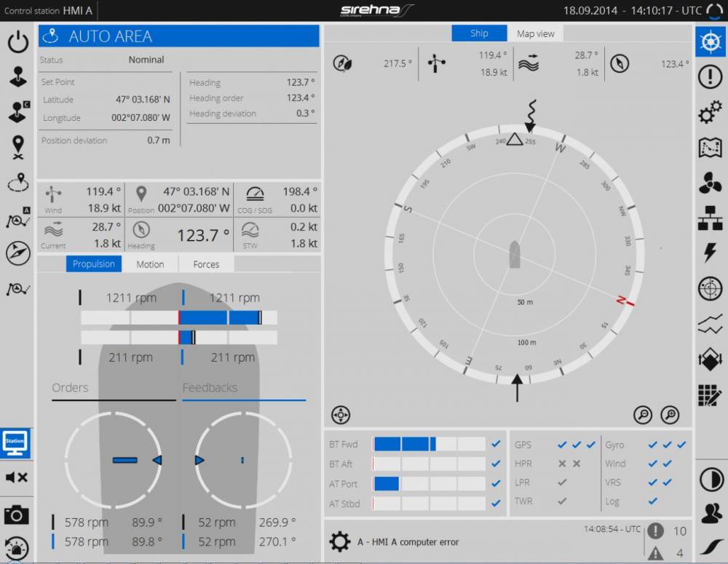Screen dimensions: 728x564
Task: Click the ship symbol in compass
Action: click(x=515, y=255)
